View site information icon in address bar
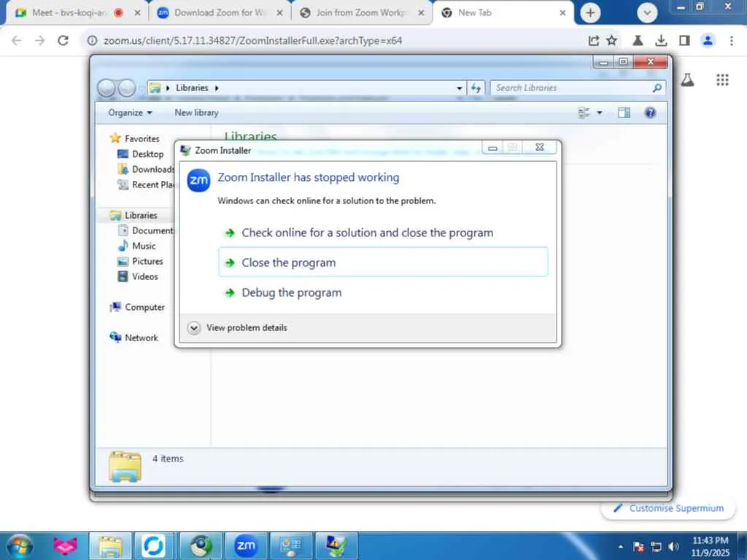The height and width of the screenshot is (560, 747). pos(92,41)
